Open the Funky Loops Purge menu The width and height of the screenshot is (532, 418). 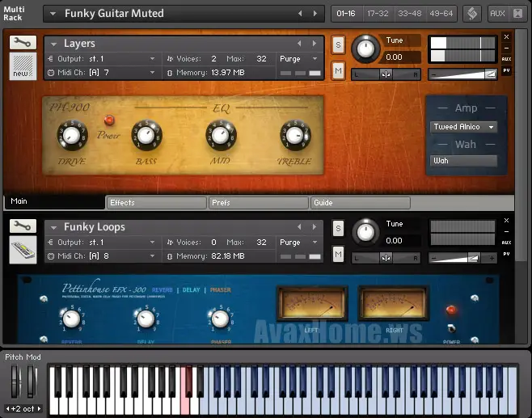pos(298,243)
